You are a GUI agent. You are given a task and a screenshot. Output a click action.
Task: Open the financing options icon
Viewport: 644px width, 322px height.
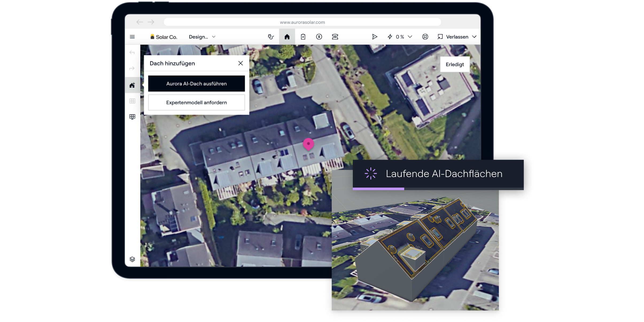pos(335,37)
